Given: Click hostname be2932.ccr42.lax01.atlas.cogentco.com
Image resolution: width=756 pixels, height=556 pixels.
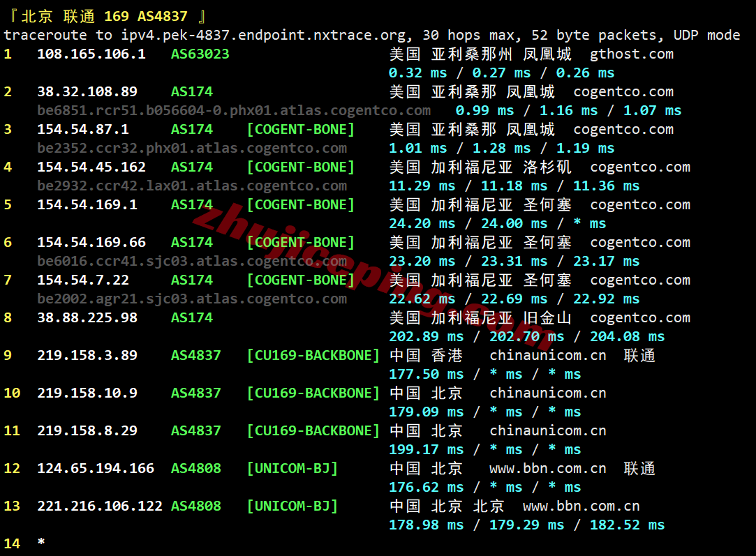Looking at the screenshot, I should click(x=192, y=186).
